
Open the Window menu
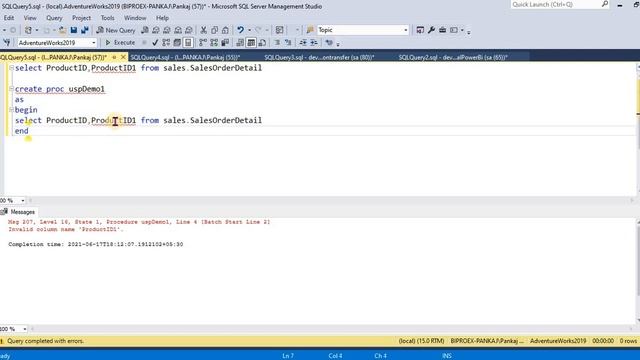coord(135,18)
